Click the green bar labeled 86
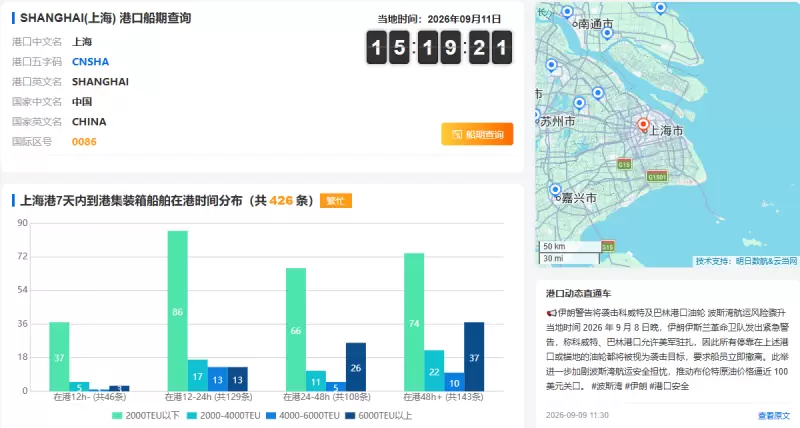Screen dimensions: 800x428 (x=178, y=311)
